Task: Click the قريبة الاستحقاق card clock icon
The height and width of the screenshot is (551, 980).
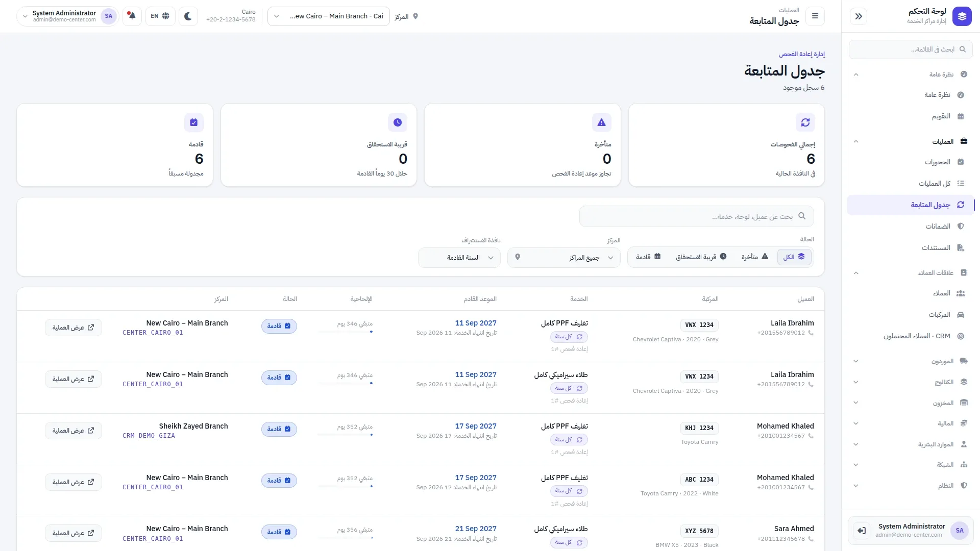Action: [398, 122]
